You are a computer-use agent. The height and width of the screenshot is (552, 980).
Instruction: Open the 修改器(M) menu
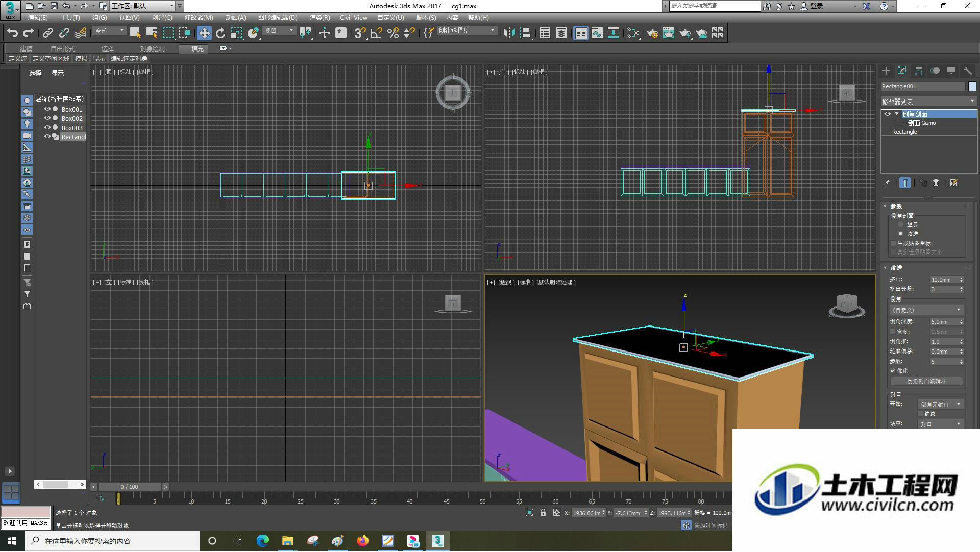pos(199,18)
